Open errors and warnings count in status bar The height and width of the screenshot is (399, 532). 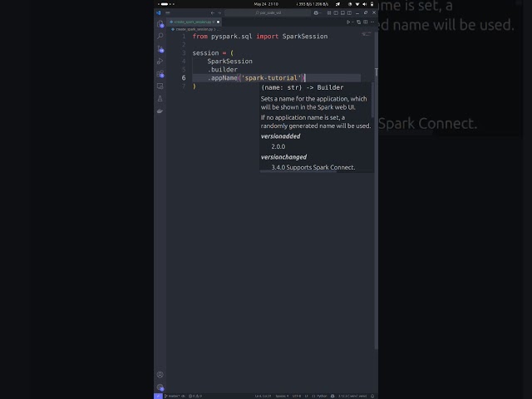click(x=195, y=396)
